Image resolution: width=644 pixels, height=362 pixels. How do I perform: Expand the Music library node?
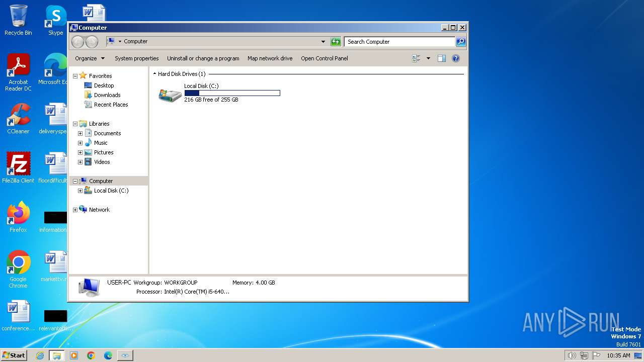tap(80, 143)
